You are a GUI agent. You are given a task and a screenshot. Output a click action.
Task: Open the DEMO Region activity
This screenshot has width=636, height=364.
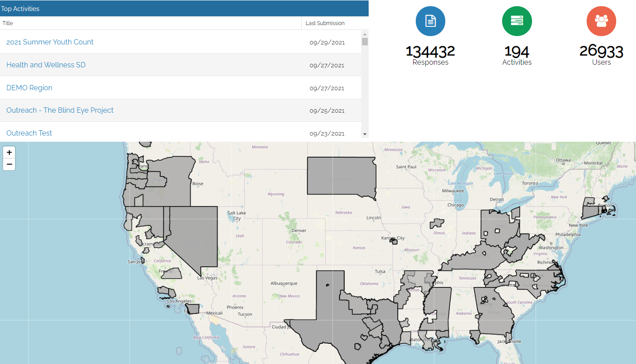[29, 88]
